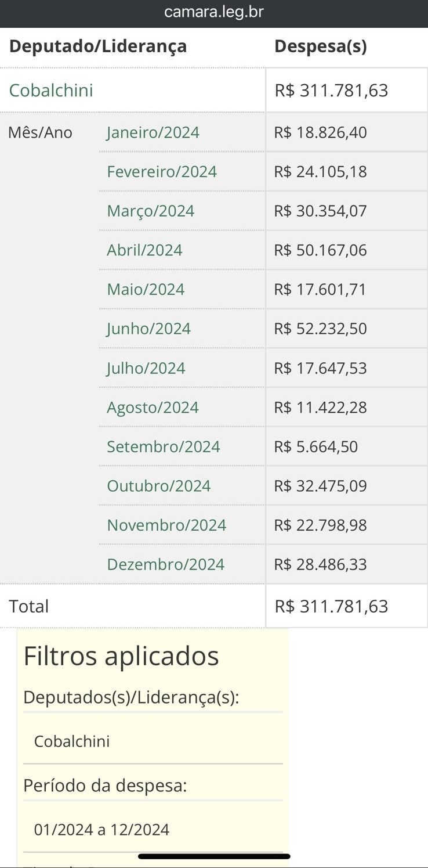Open Outubro/2024 expenses
The width and height of the screenshot is (428, 868).
coord(159,486)
